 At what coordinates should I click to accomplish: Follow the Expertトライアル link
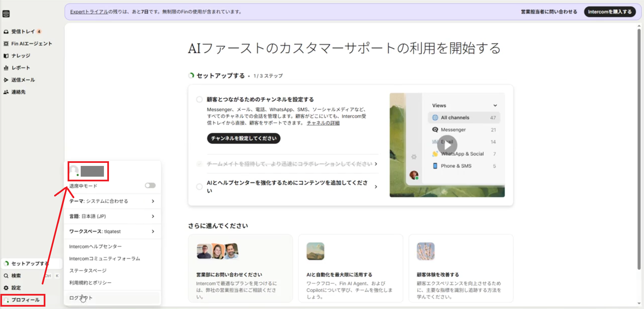coord(89,12)
